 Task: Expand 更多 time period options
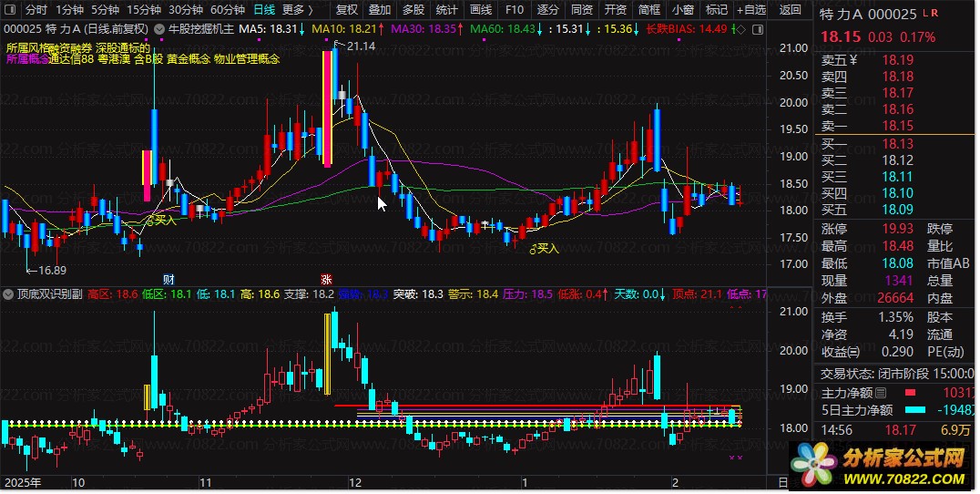[x=296, y=11]
